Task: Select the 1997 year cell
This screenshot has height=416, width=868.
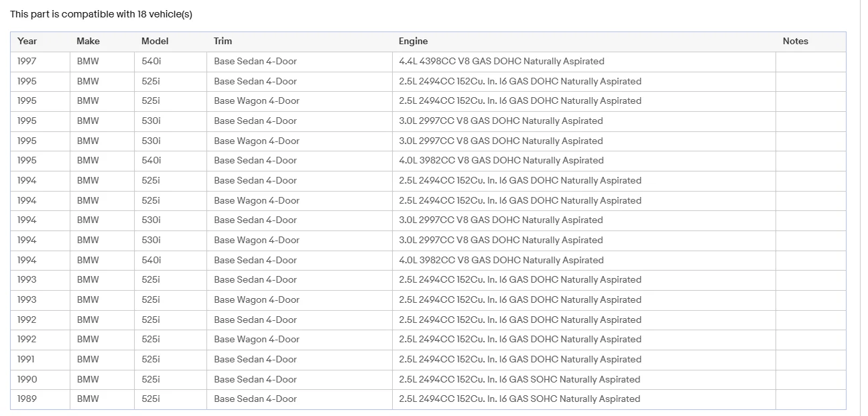Action: pyautogui.click(x=27, y=62)
